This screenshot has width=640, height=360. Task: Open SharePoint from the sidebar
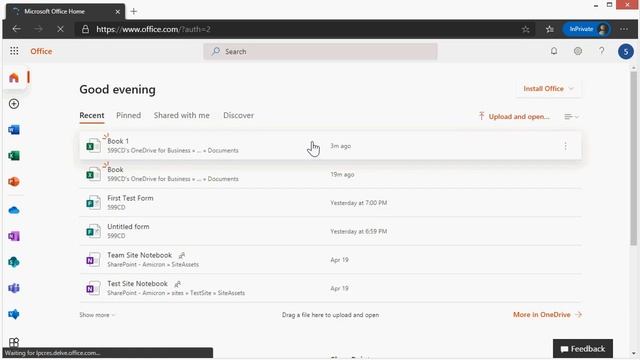click(14, 262)
